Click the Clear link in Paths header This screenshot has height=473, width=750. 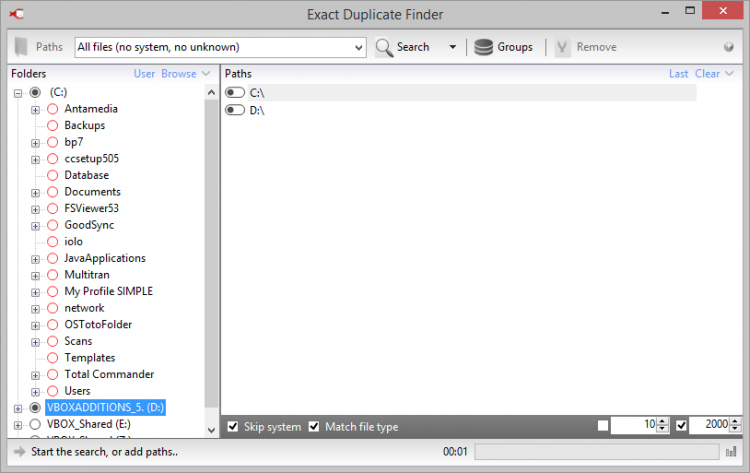[x=707, y=74]
